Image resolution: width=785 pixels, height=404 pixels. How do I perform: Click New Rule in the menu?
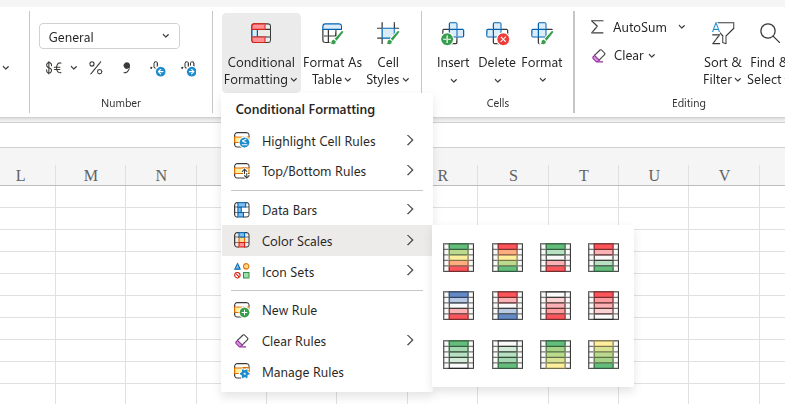(289, 310)
